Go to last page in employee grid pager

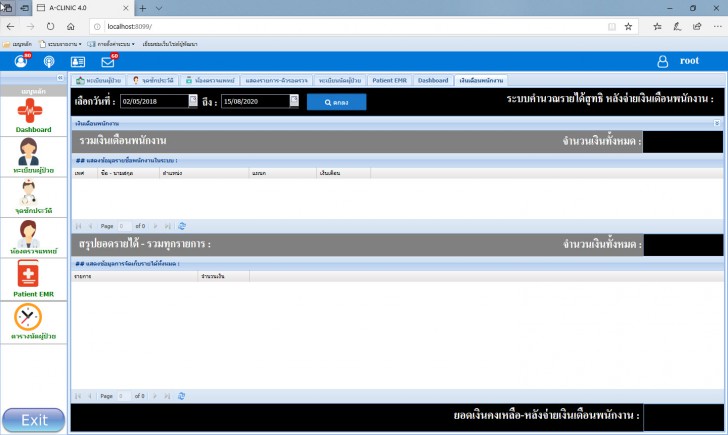coord(168,226)
